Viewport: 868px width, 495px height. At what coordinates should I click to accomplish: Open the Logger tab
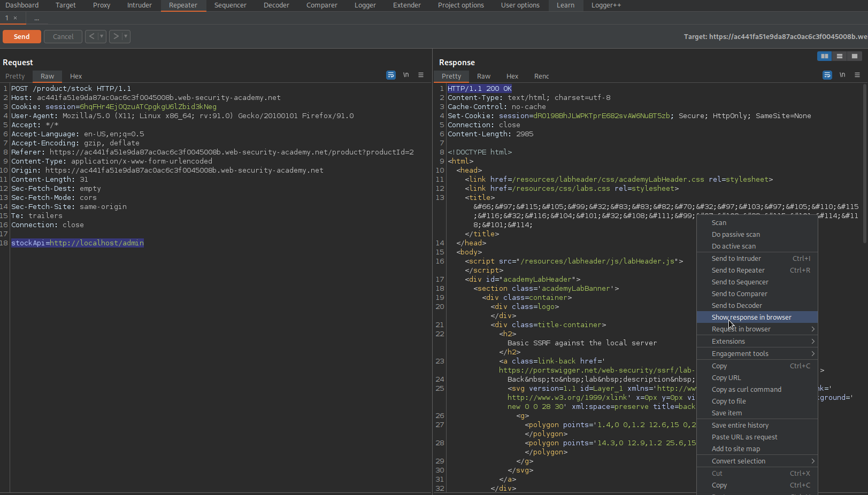pyautogui.click(x=365, y=5)
